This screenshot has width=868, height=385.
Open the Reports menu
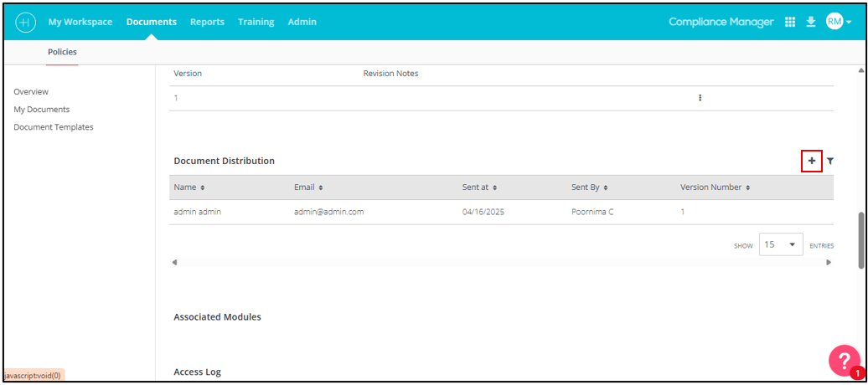pyautogui.click(x=208, y=22)
